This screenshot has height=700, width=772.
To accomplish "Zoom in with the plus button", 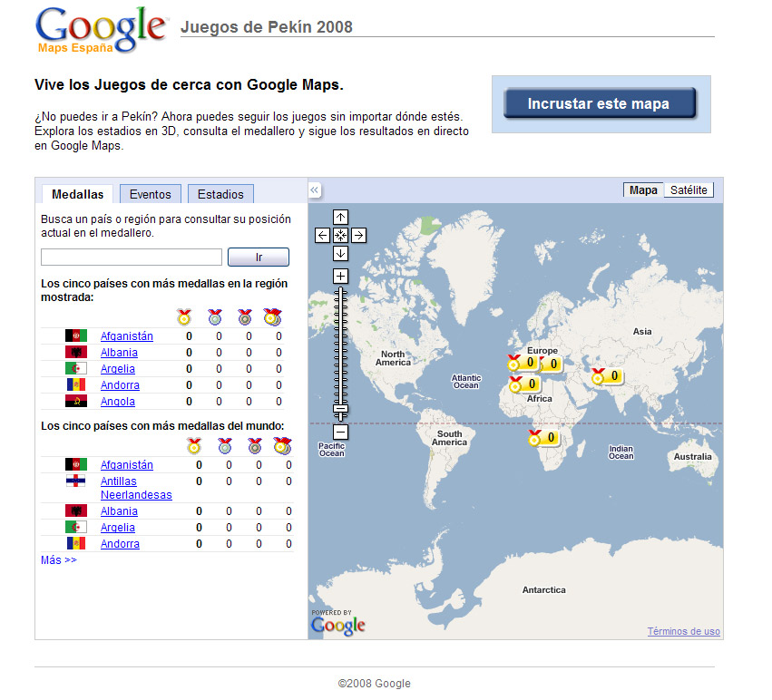I will click(340, 277).
